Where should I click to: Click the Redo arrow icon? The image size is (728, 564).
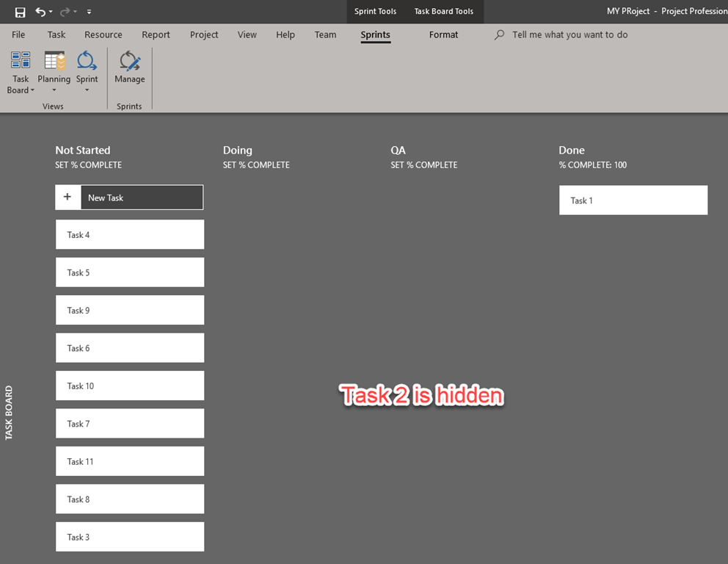[64, 12]
